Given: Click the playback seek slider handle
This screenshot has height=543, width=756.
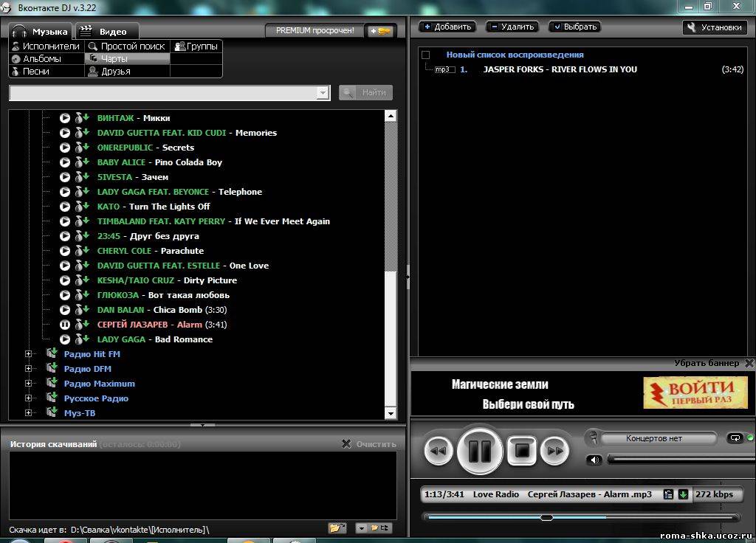Looking at the screenshot, I should pyautogui.click(x=546, y=517).
